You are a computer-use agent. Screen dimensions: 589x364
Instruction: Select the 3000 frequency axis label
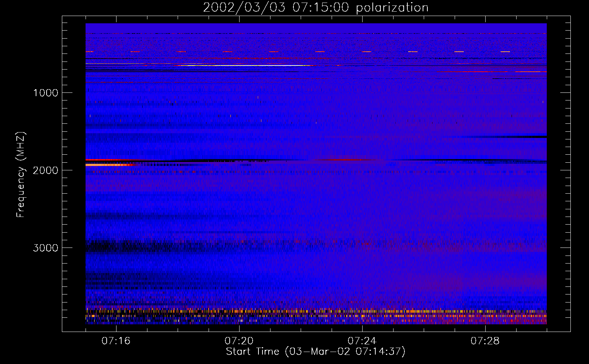pyautogui.click(x=46, y=248)
